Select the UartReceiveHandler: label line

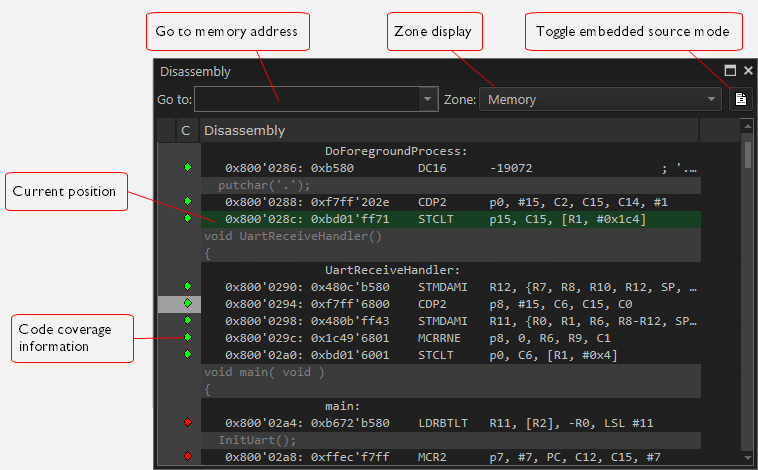click(451, 270)
